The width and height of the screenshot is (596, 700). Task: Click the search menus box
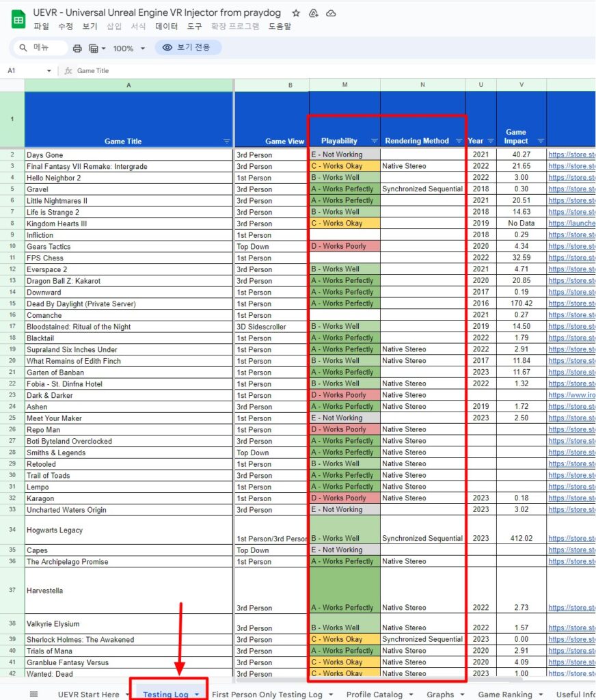point(40,48)
